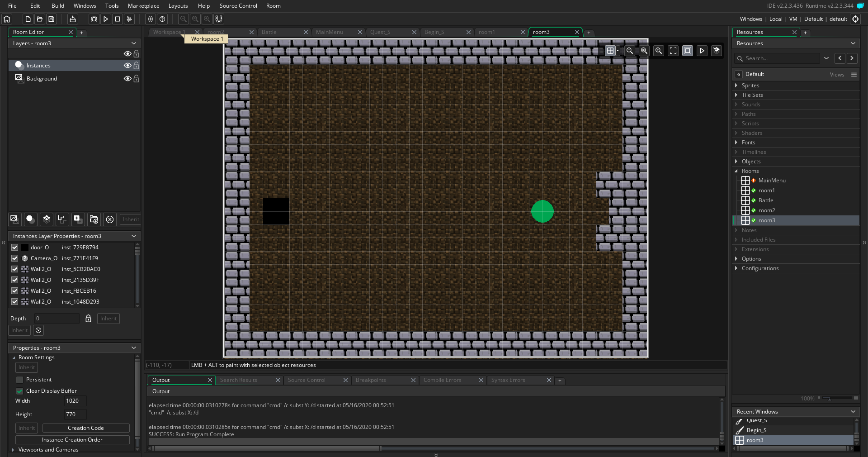The image size is (868, 457).
Task: Hide the Background layer with eye icon
Action: (x=127, y=79)
